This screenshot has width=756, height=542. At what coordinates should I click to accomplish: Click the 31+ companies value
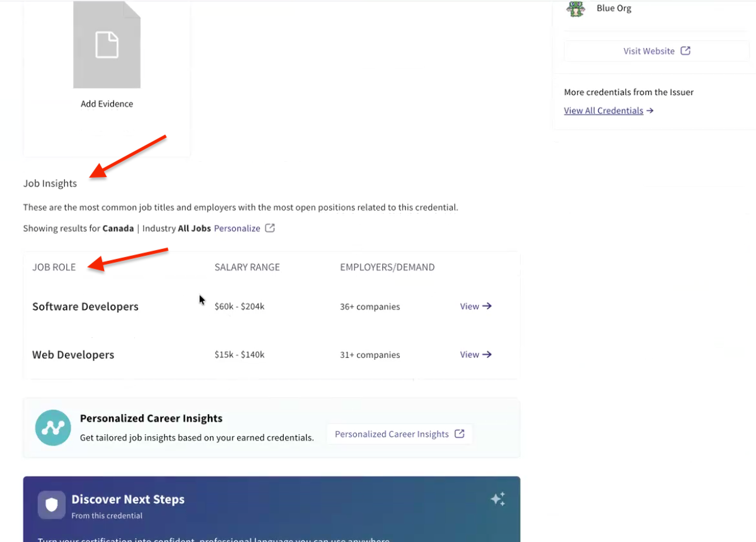(x=370, y=355)
